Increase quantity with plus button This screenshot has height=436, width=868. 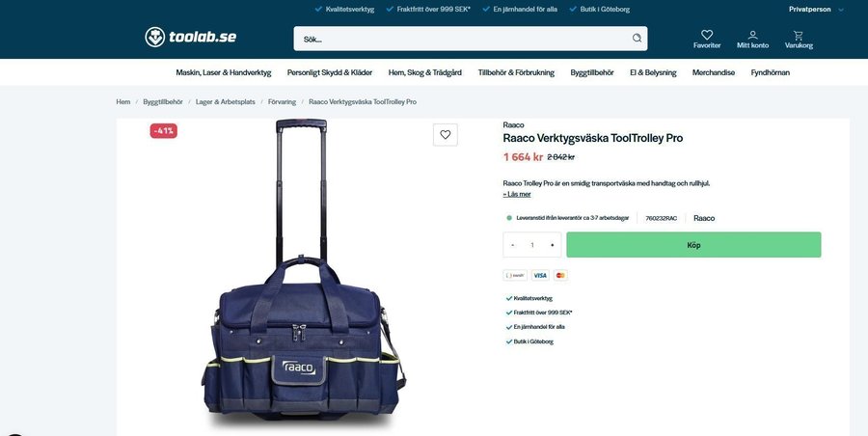(552, 245)
